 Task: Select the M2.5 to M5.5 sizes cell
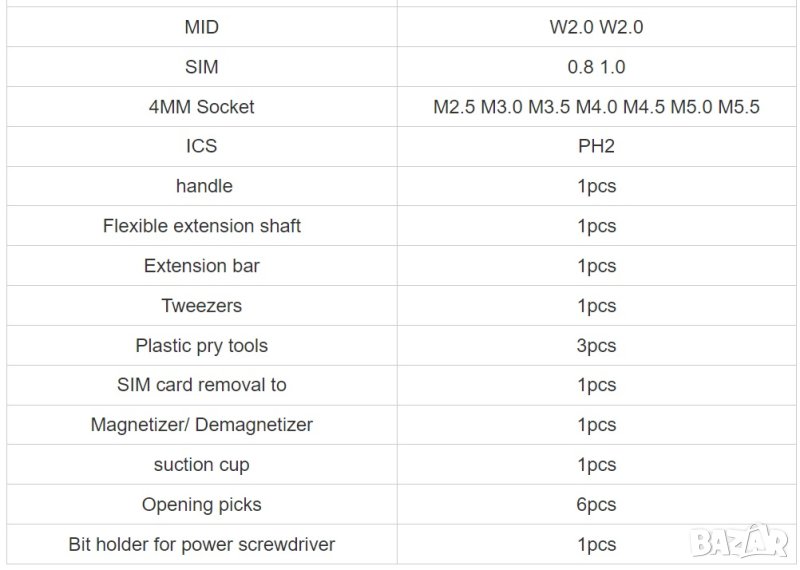pos(596,107)
